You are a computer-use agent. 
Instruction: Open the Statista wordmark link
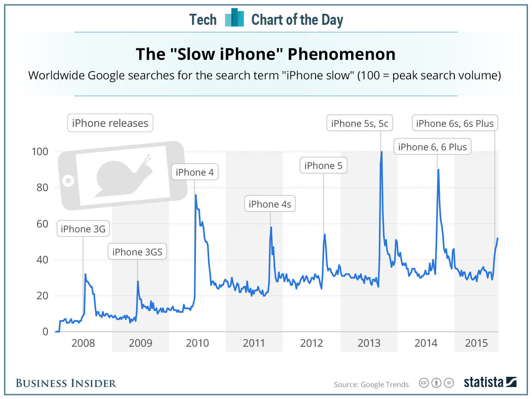(484, 382)
